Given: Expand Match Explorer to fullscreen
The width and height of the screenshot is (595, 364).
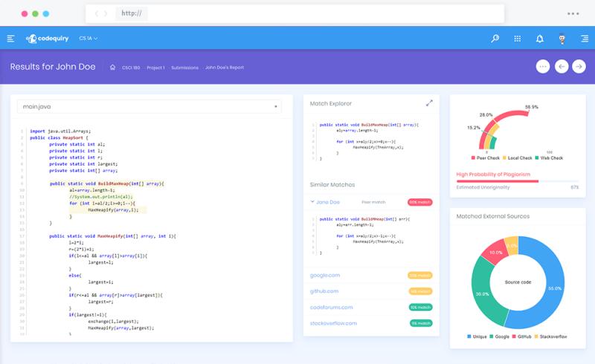Looking at the screenshot, I should [x=429, y=103].
